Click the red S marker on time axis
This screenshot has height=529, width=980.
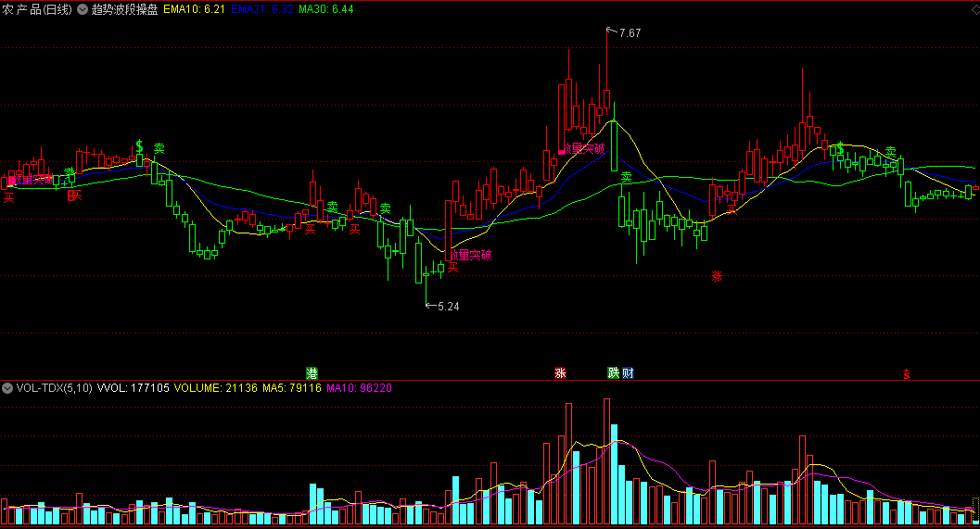coord(906,374)
